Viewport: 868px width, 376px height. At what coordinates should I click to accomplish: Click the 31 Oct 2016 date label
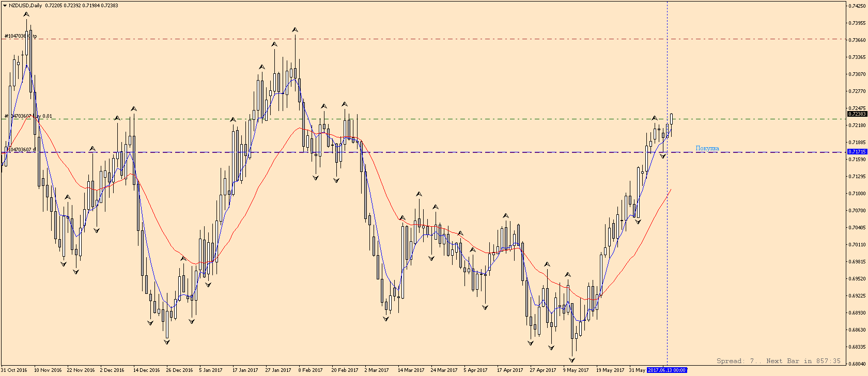[x=14, y=370]
